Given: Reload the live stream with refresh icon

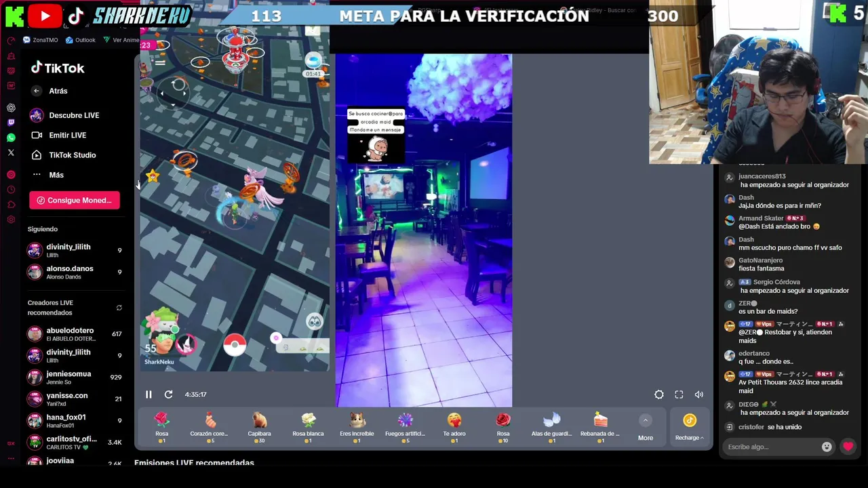Looking at the screenshot, I should click(168, 394).
